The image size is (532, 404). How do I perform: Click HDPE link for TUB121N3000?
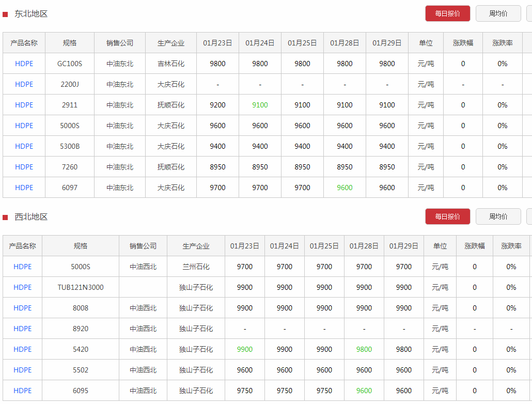click(x=23, y=287)
